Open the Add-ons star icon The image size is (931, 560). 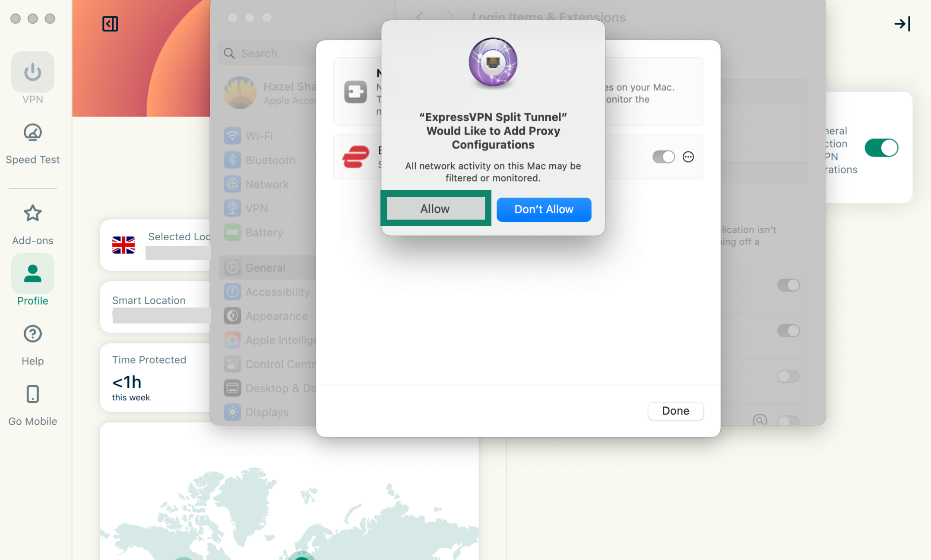point(32,213)
